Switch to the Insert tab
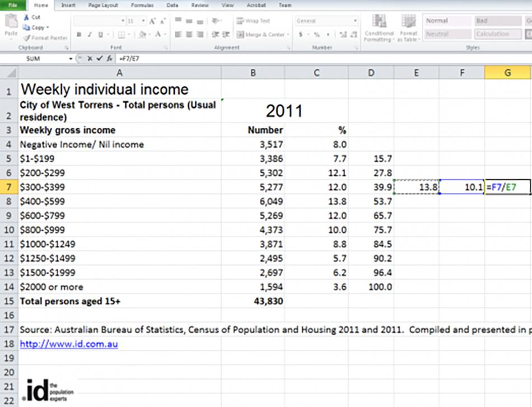The image size is (532, 407). (x=68, y=5)
